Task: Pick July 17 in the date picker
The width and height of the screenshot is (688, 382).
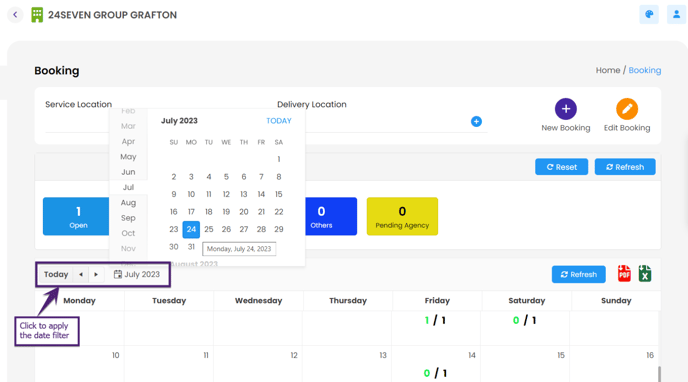Action: coord(191,212)
